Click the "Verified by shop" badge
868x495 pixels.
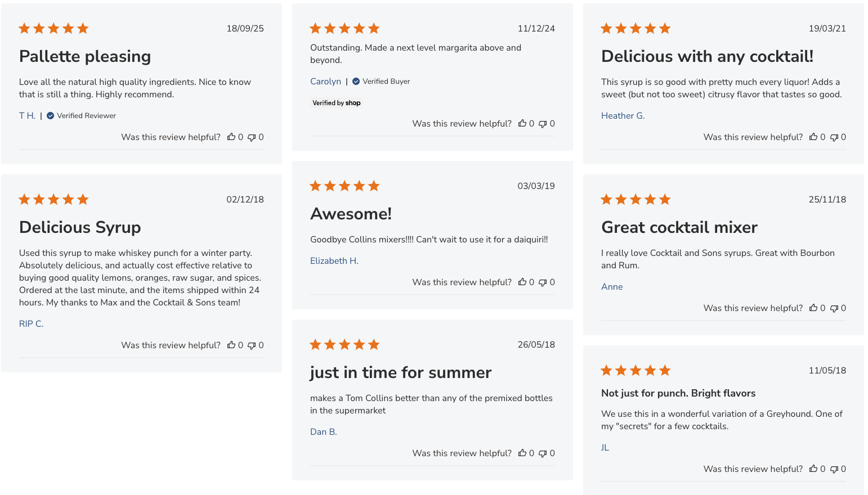pos(337,103)
